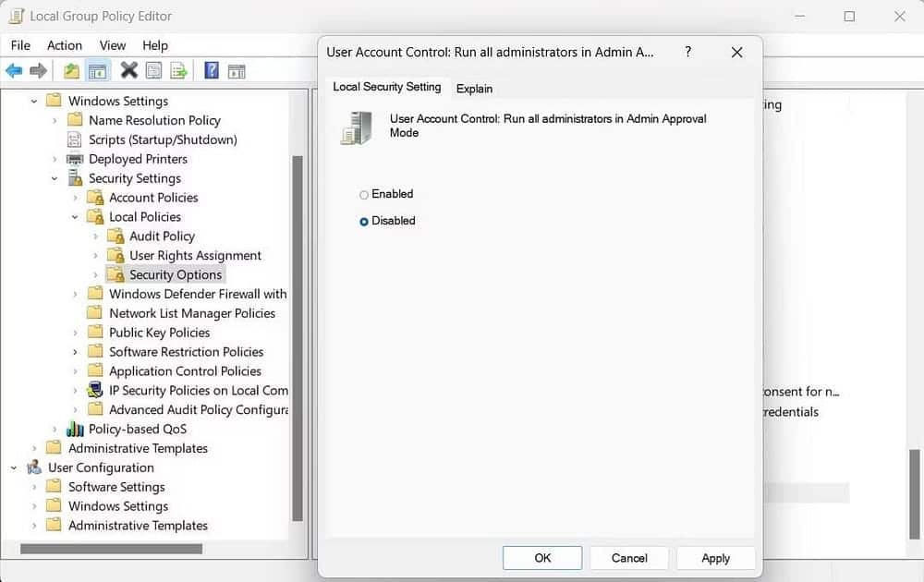Click the Forward navigation arrow icon

[37, 69]
